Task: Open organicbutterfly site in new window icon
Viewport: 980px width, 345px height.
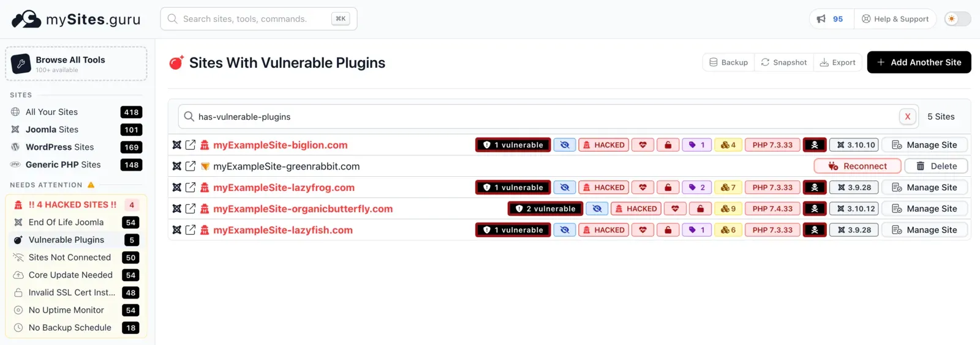Action: coord(190,209)
